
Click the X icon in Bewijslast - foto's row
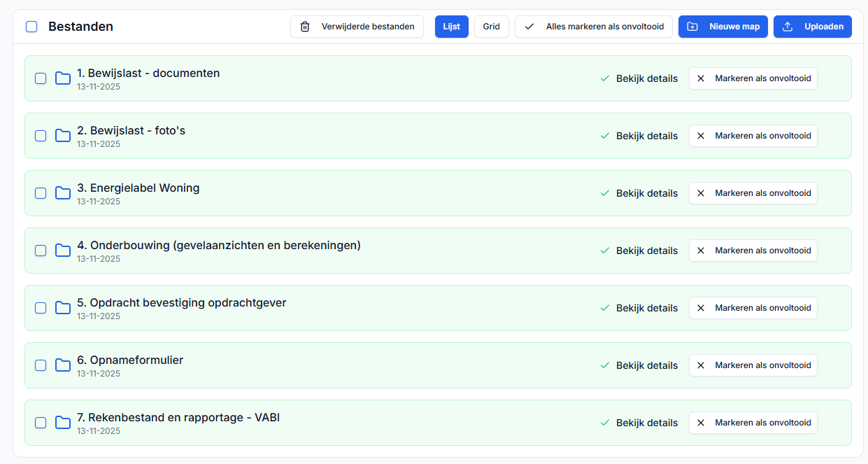(701, 136)
